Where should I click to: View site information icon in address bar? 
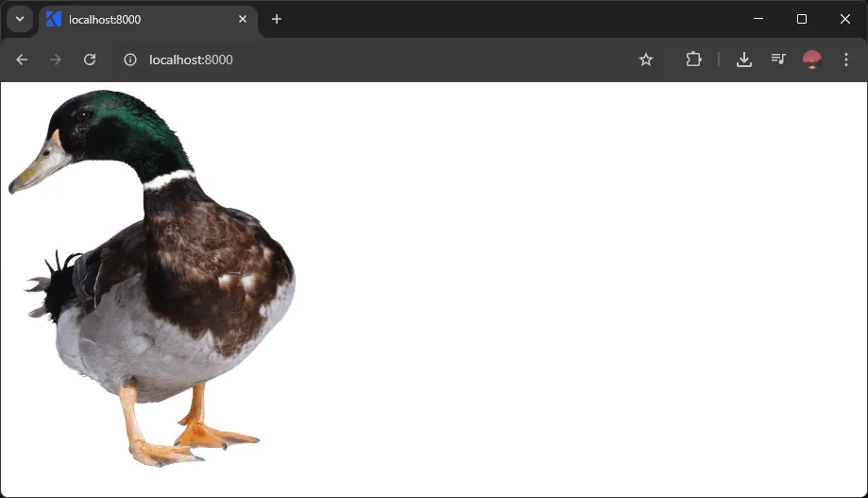[130, 60]
